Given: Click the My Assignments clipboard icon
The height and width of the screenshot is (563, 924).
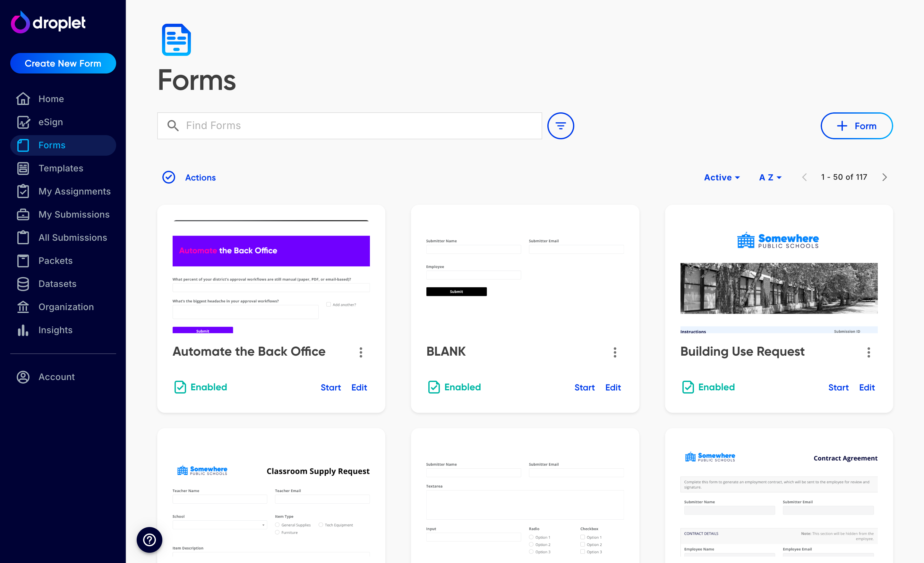Looking at the screenshot, I should click(x=23, y=191).
